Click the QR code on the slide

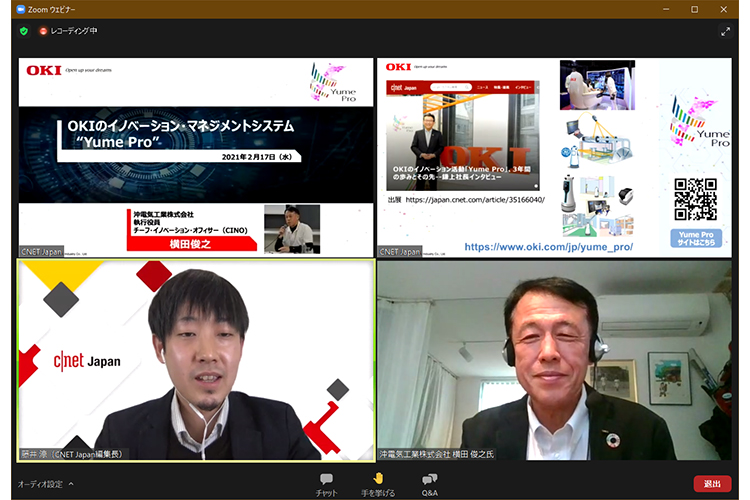(695, 199)
